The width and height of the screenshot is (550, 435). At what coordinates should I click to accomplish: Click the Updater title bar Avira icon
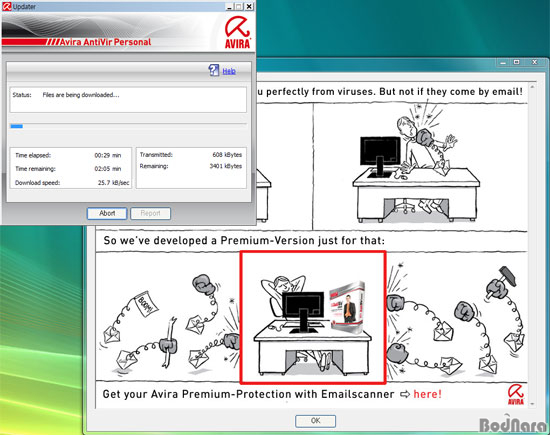pyautogui.click(x=7, y=6)
